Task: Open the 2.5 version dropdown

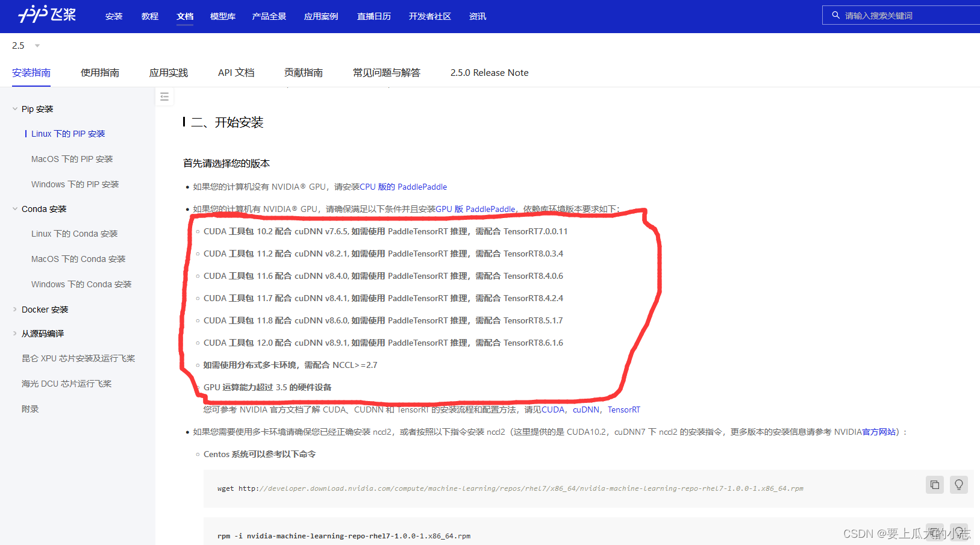Action: click(26, 46)
